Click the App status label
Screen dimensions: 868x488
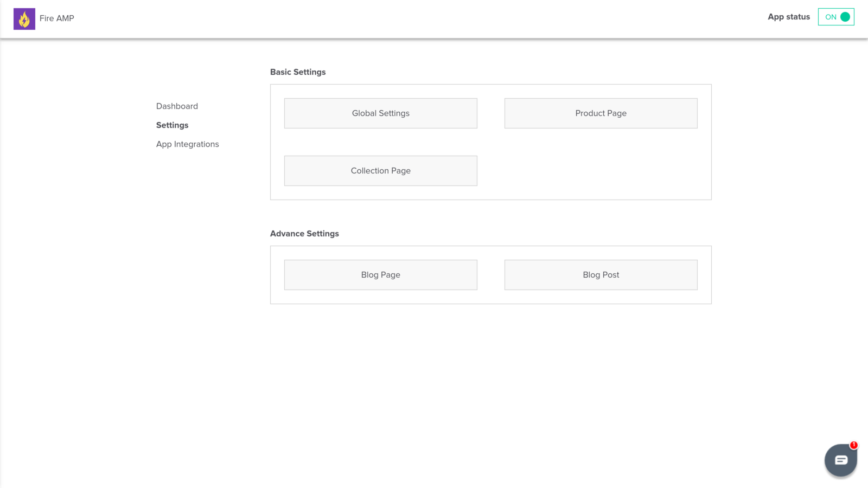tap(788, 17)
